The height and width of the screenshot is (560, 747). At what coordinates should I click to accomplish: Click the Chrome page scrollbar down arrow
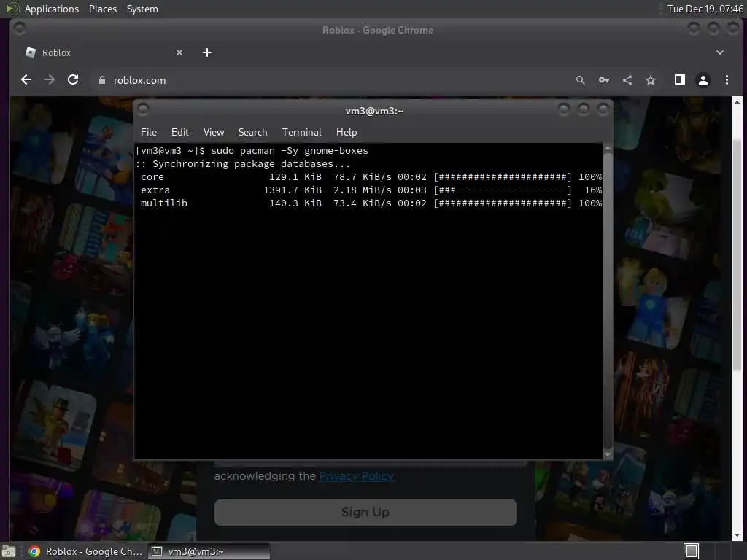737,535
